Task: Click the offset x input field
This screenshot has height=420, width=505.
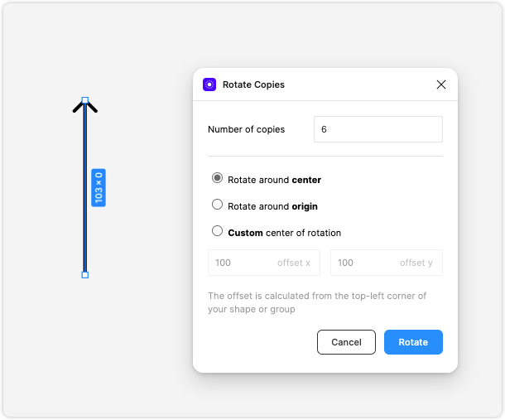Action: 264,263
